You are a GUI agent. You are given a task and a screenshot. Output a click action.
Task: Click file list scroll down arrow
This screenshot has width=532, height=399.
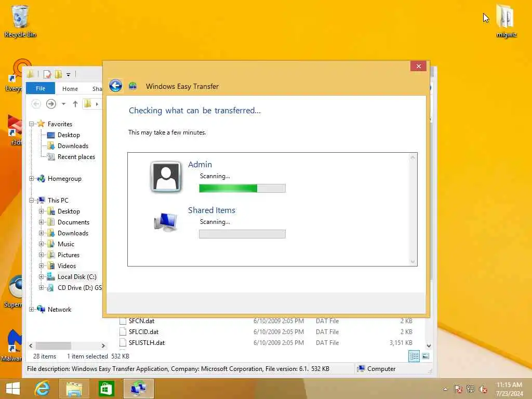429,345
